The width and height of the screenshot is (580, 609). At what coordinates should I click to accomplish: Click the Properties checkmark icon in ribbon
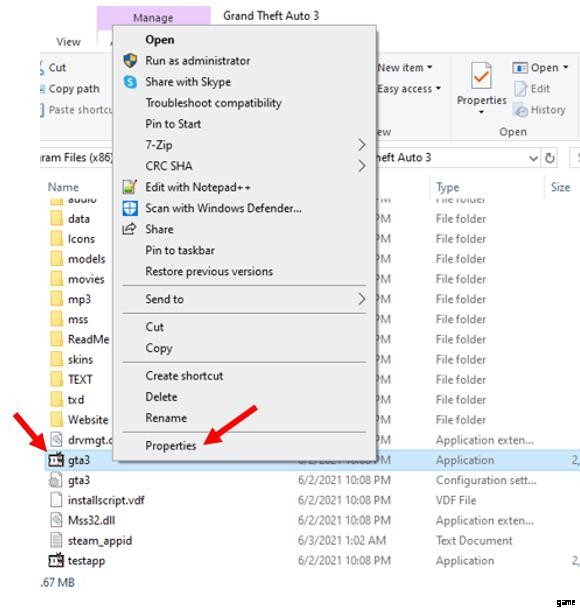pyautogui.click(x=481, y=76)
